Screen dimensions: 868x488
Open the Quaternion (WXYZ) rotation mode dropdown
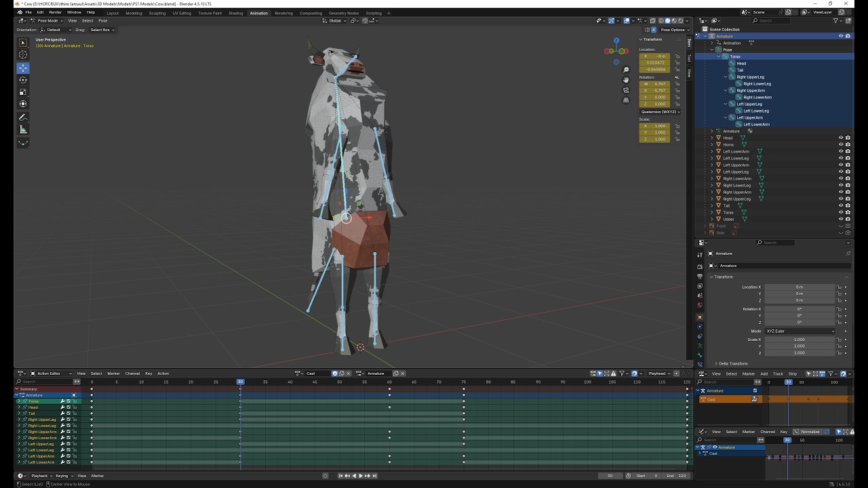point(660,112)
